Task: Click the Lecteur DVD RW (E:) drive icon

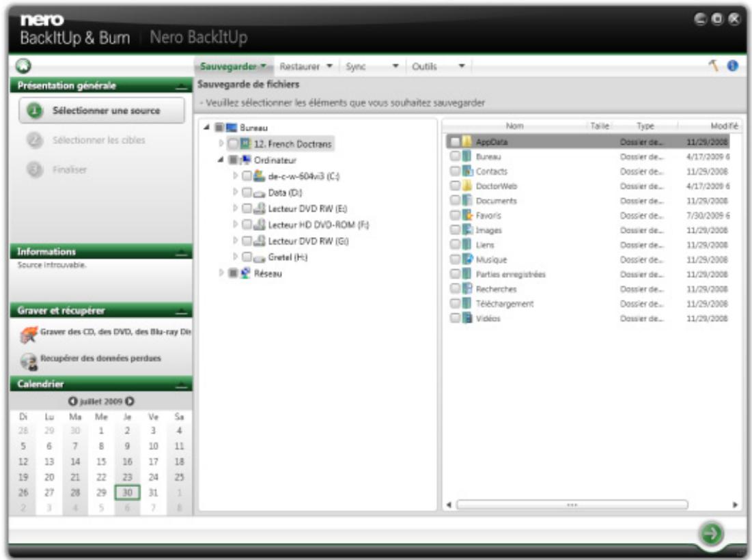Action: [260, 208]
